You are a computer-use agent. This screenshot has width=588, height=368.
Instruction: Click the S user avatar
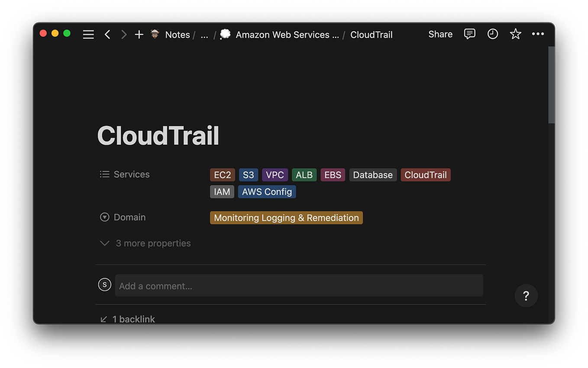click(105, 285)
